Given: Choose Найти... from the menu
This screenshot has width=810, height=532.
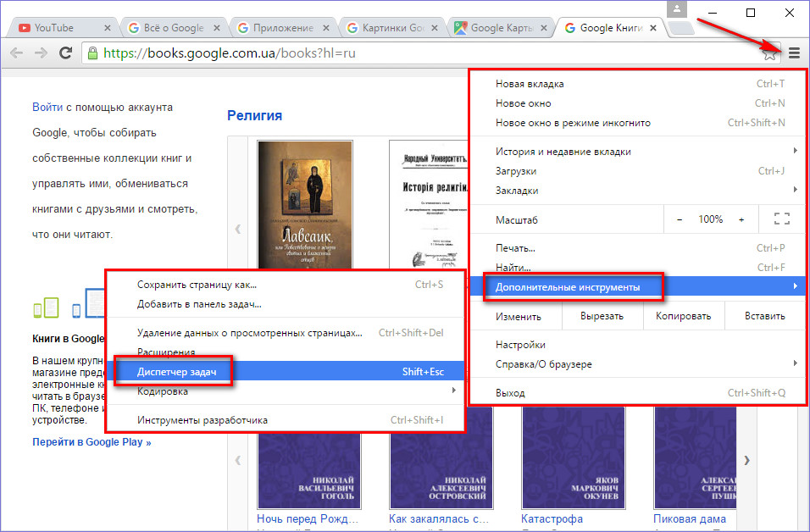Looking at the screenshot, I should 637,268.
